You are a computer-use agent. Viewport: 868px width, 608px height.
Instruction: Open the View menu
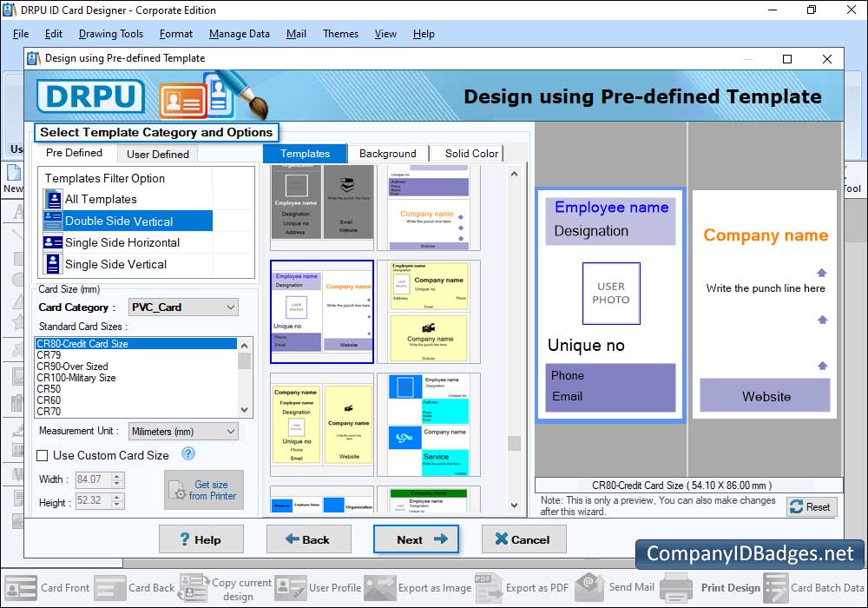385,34
